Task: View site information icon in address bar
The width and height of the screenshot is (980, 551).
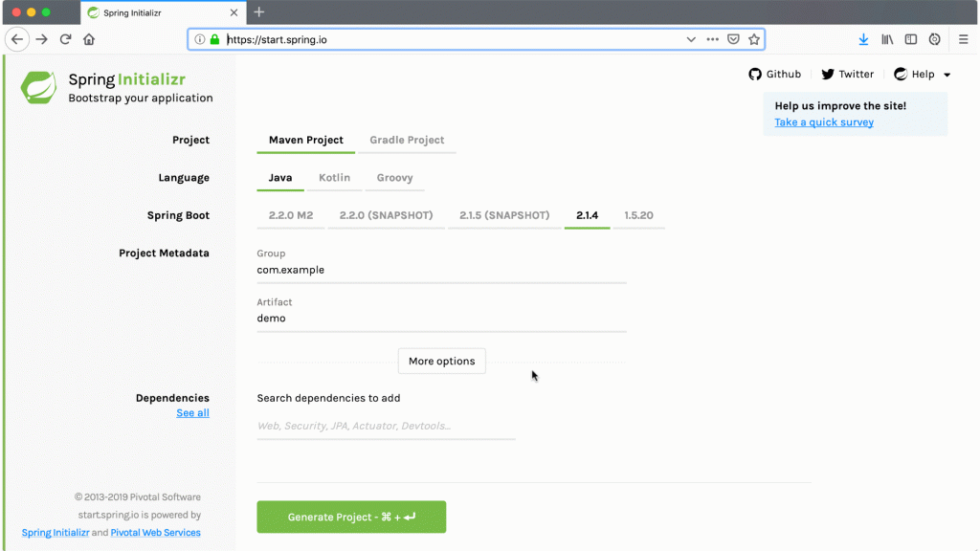Action: tap(199, 39)
